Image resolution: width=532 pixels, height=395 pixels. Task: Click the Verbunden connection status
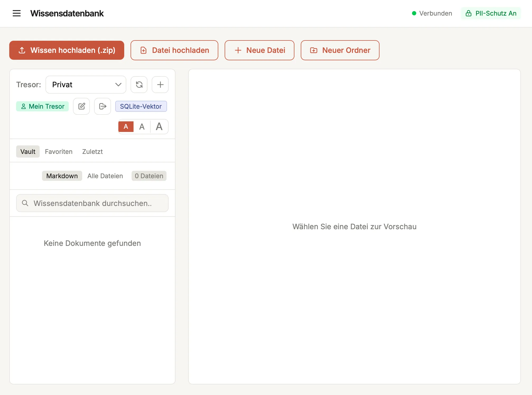432,13
